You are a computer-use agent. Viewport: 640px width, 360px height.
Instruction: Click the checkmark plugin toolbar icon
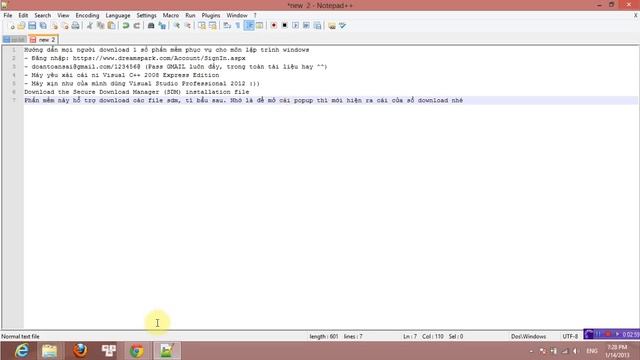click(342, 26)
